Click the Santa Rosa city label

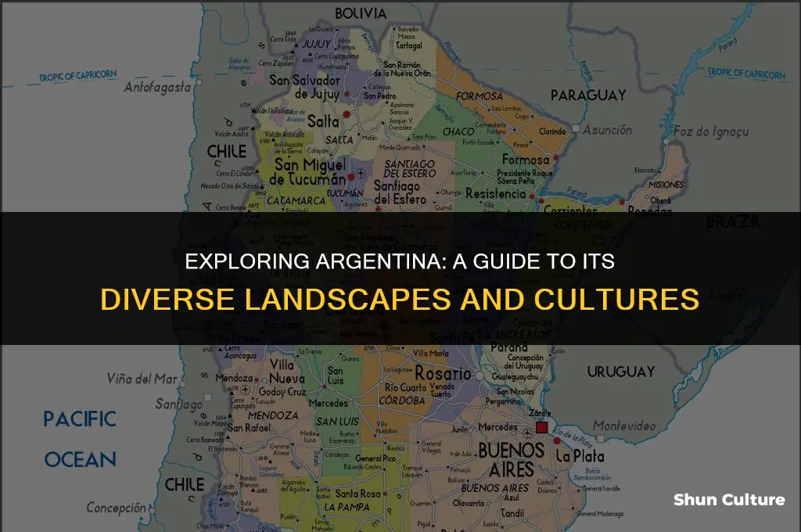click(357, 494)
